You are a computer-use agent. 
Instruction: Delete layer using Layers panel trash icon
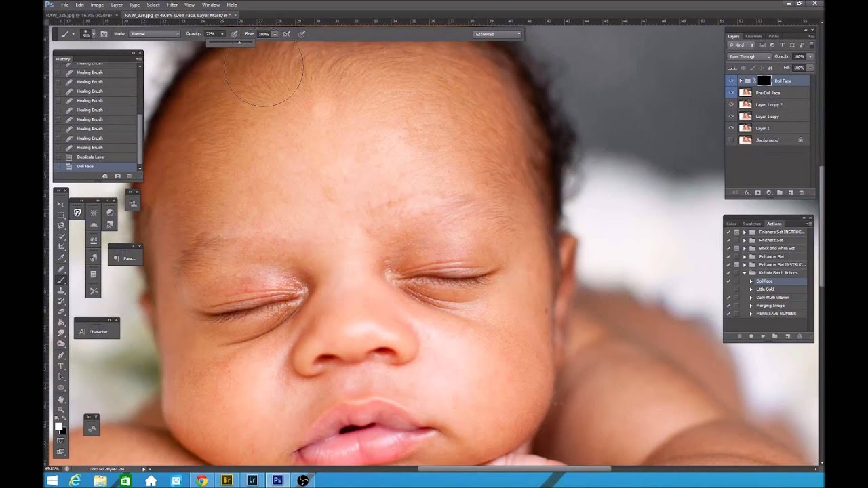pos(802,192)
